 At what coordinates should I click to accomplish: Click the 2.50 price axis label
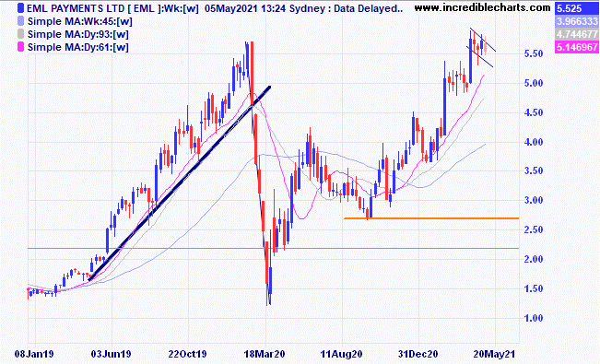(534, 229)
